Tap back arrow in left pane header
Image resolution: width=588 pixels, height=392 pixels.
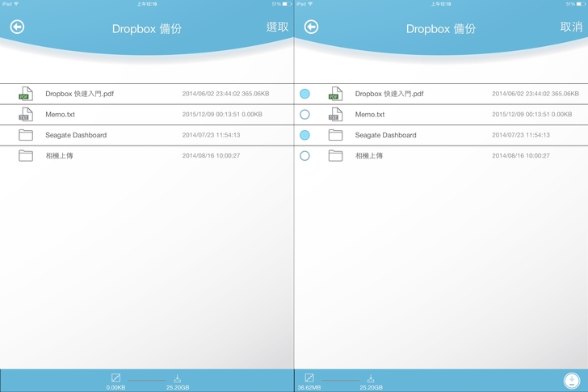17,27
